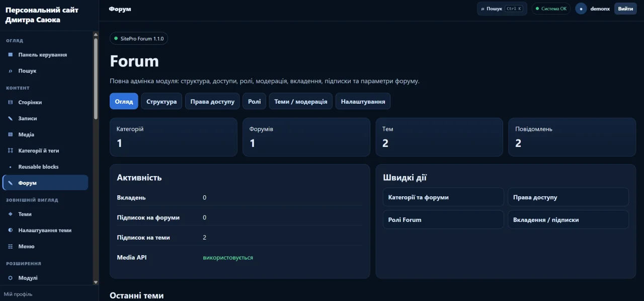Click the demonx user avatar icon
This screenshot has height=301, width=644.
(x=581, y=9)
